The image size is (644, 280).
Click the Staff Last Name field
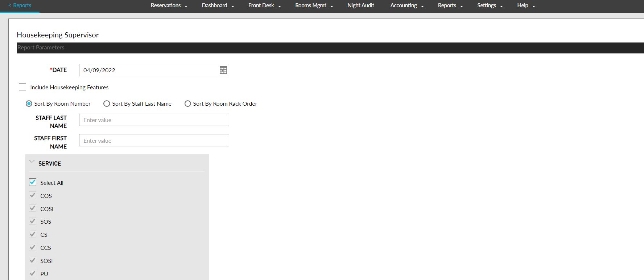(154, 120)
